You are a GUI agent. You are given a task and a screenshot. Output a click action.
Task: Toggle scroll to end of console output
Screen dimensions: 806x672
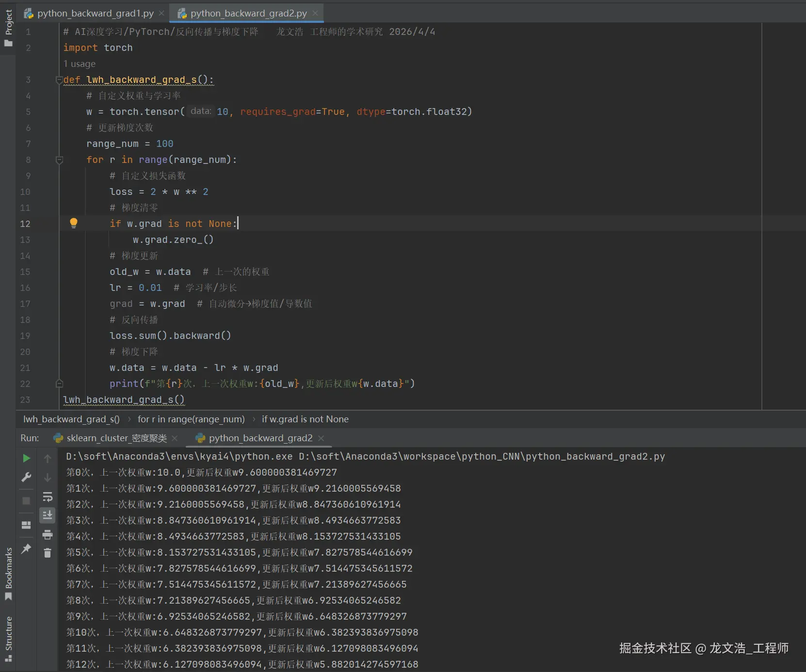tap(48, 515)
